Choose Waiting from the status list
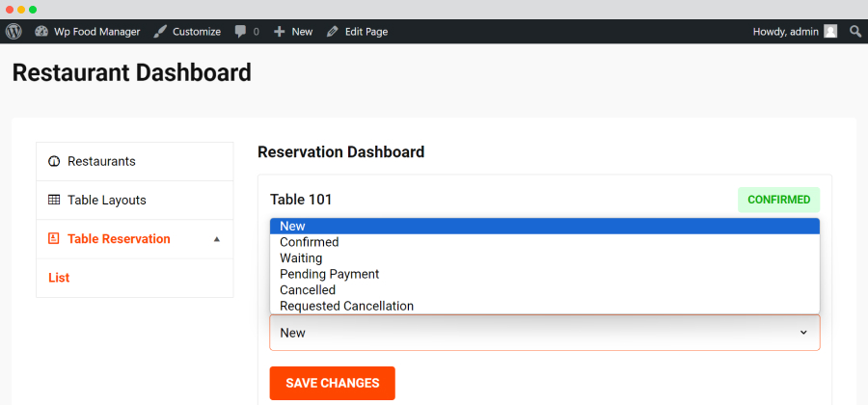This screenshot has height=405, width=868. pos(545,257)
